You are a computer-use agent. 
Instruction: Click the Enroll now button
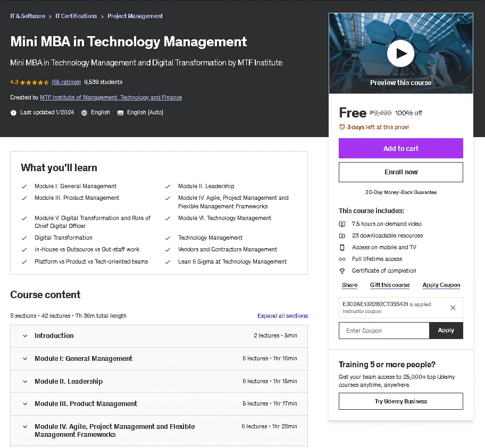pyautogui.click(x=400, y=172)
